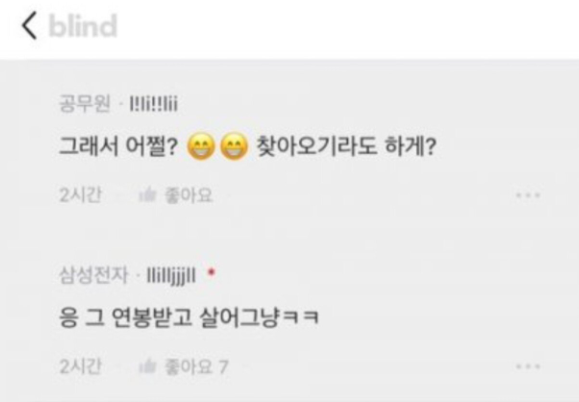Open profile of user l!li!!lii
This screenshot has height=402, width=579.
point(153,104)
